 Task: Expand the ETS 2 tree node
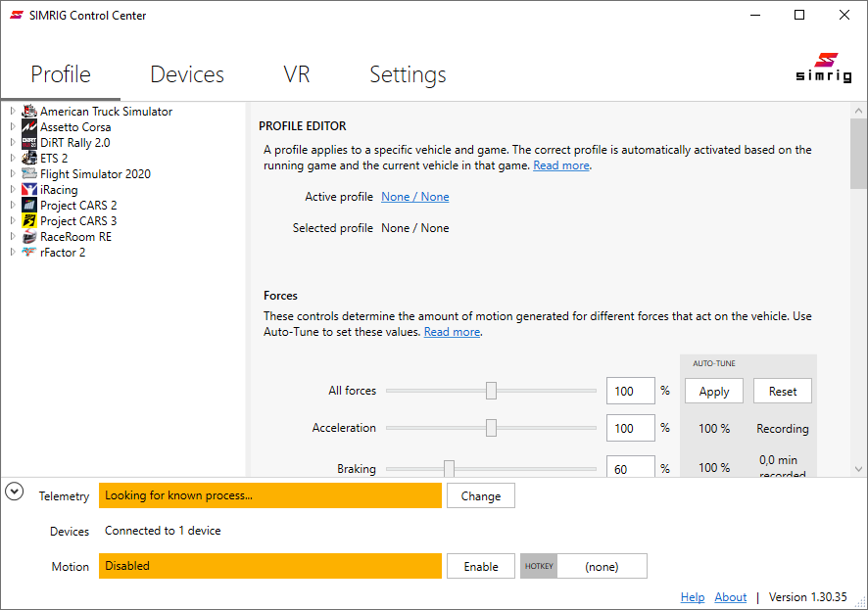[x=13, y=159]
